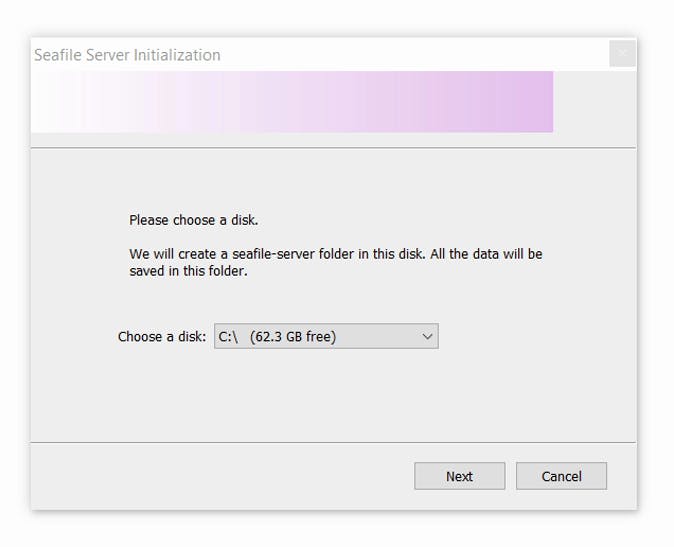Click the 'Choose a disk:' label
Viewport: 674px width, 547px height.
pos(162,337)
